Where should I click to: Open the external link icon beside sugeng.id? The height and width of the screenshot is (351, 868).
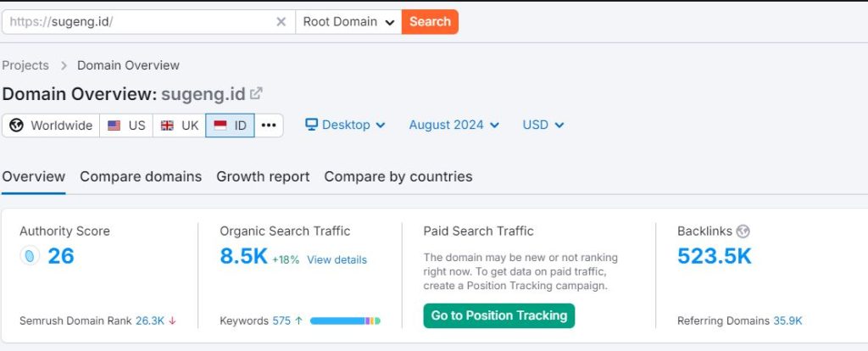click(256, 93)
